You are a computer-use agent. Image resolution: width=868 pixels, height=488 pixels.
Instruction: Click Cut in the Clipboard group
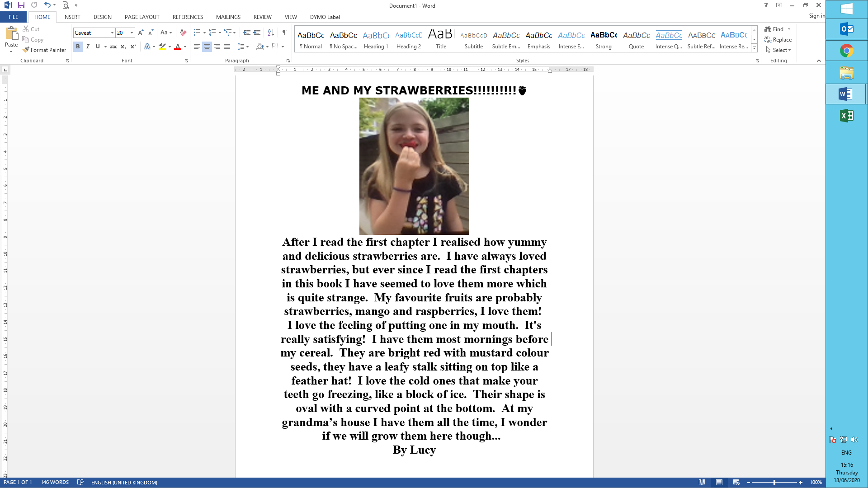pyautogui.click(x=31, y=29)
